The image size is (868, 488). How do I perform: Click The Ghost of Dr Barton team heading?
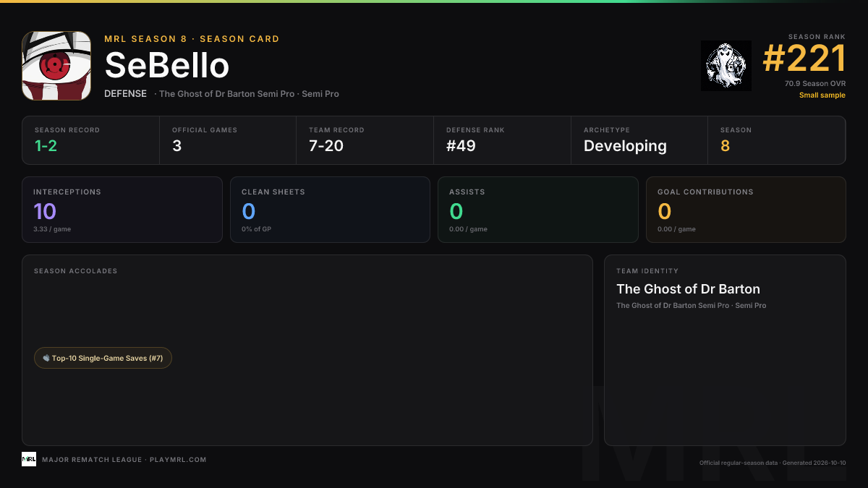point(688,289)
